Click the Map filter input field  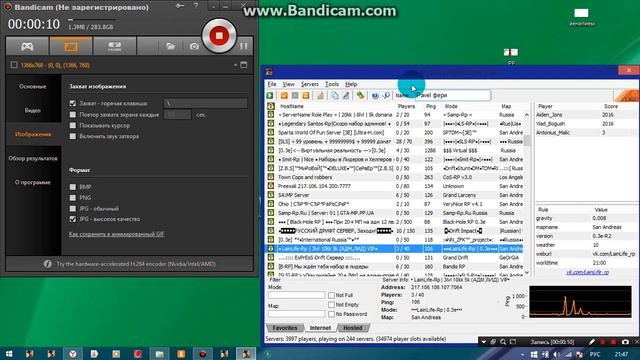coord(297,314)
